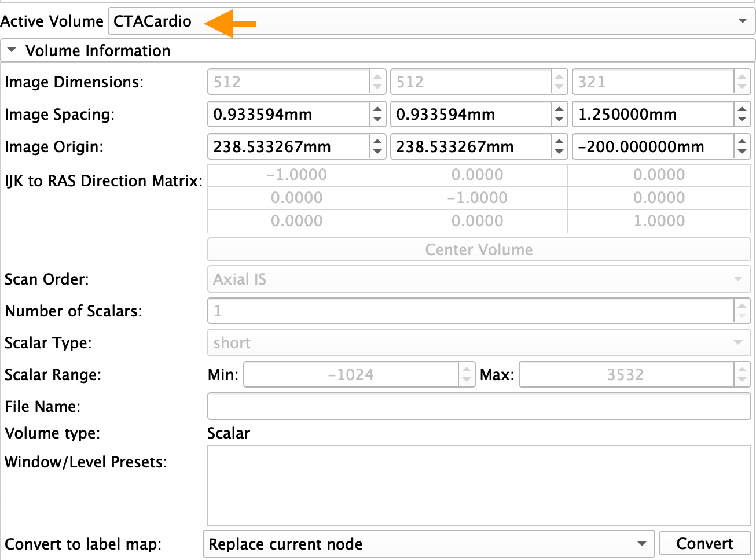Image resolution: width=756 pixels, height=560 pixels.
Task: Click the second Image Spacing field
Action: click(470, 115)
